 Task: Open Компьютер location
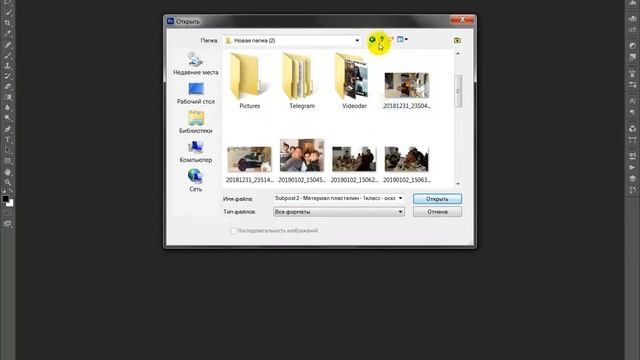pyautogui.click(x=196, y=152)
